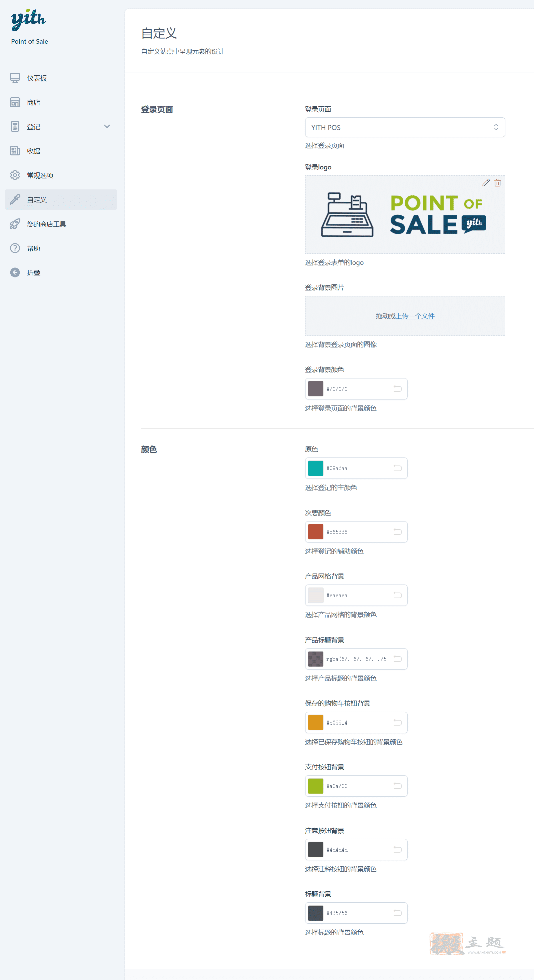Reset 支付按钮背景 #a0a700 to default

[x=397, y=786]
